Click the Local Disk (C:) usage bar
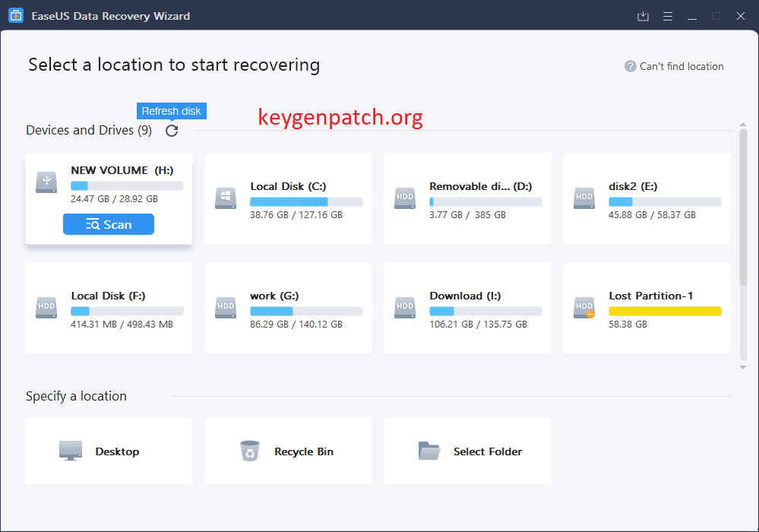 pyautogui.click(x=306, y=202)
